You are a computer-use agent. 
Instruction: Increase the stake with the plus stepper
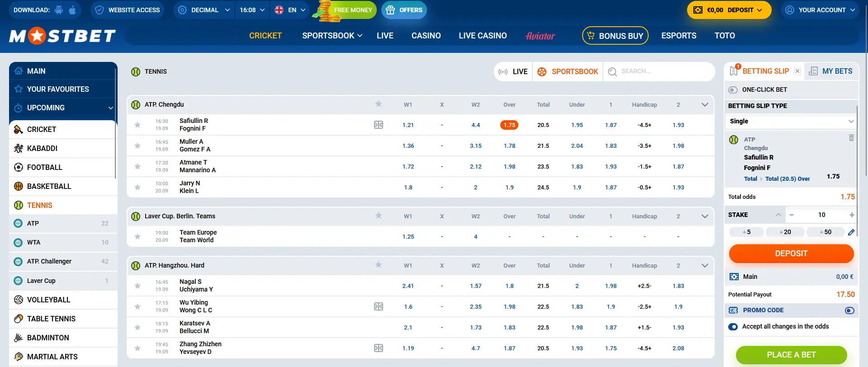852,215
